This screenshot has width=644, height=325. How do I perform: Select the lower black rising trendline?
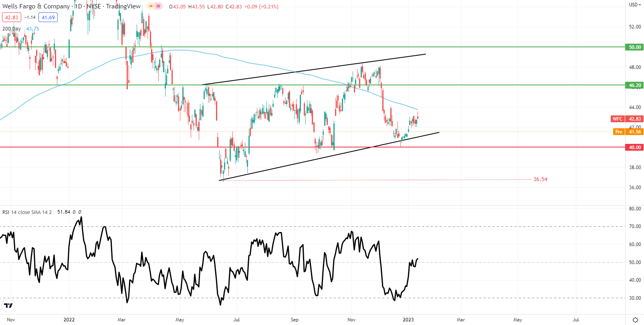point(329,156)
